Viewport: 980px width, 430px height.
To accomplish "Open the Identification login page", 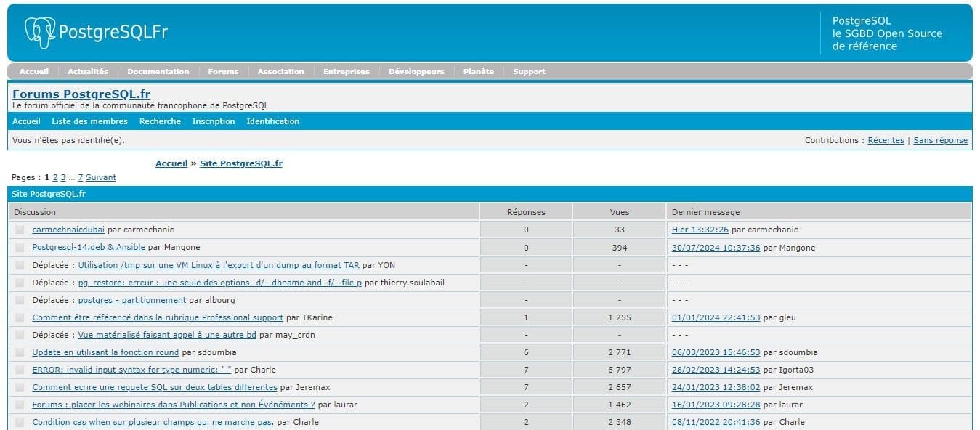I will pos(272,121).
